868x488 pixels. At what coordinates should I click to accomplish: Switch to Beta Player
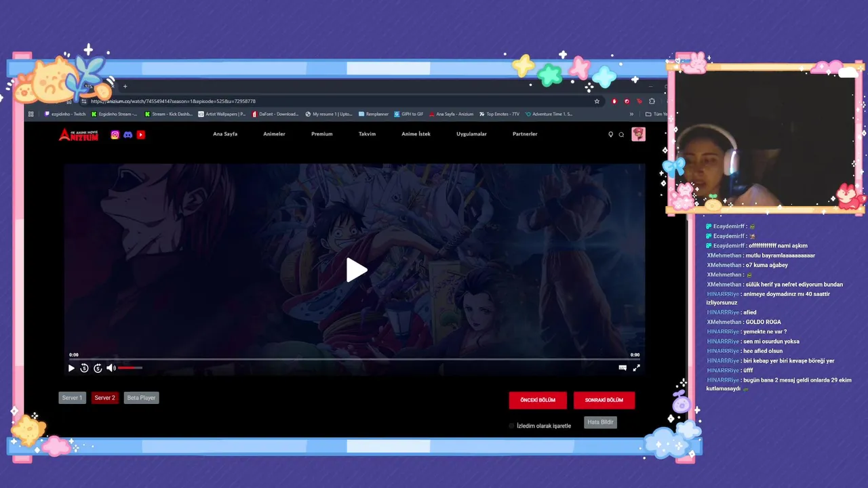pos(141,398)
